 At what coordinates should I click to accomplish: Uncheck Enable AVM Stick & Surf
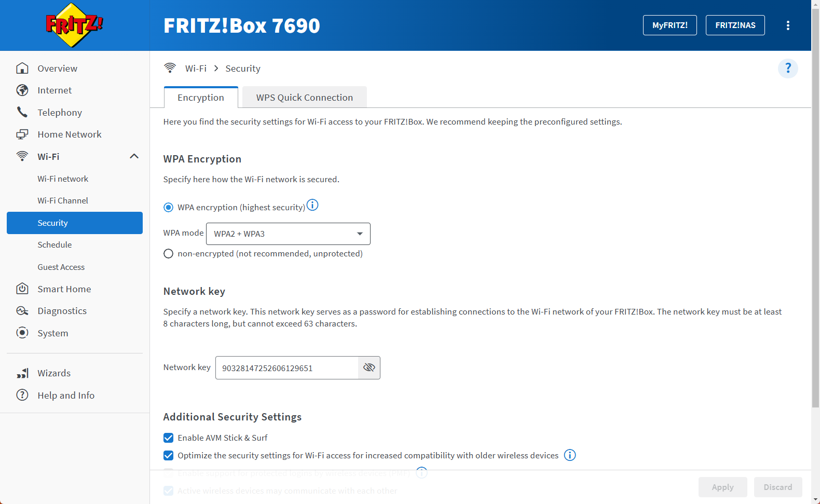pyautogui.click(x=168, y=438)
